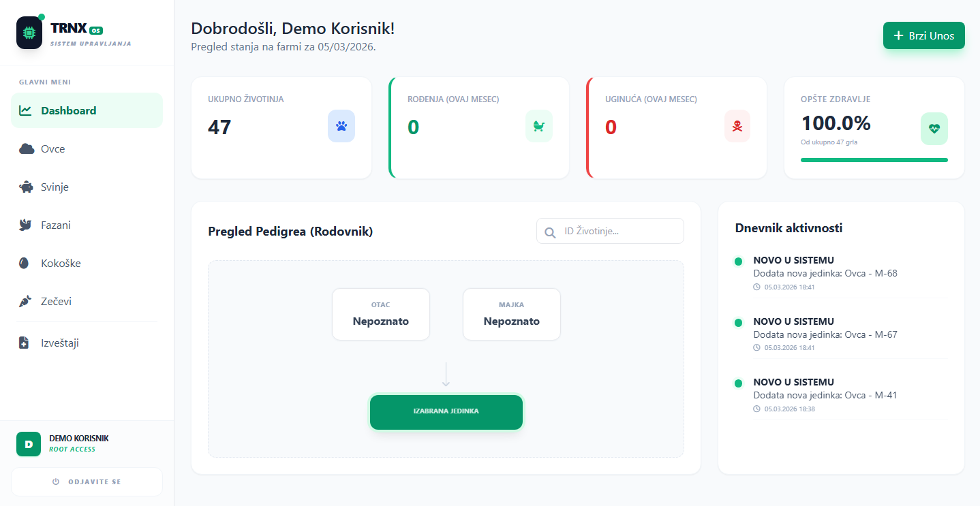Viewport: 980px width, 506px height.
Task: Select the Izabrana Jedinka pedigree node
Action: click(446, 412)
